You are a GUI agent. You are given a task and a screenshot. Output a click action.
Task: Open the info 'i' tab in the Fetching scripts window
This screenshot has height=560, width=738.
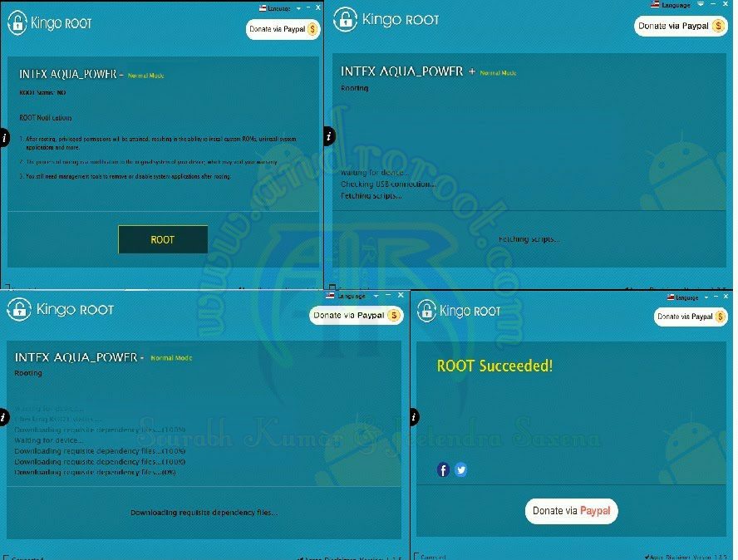(329, 136)
